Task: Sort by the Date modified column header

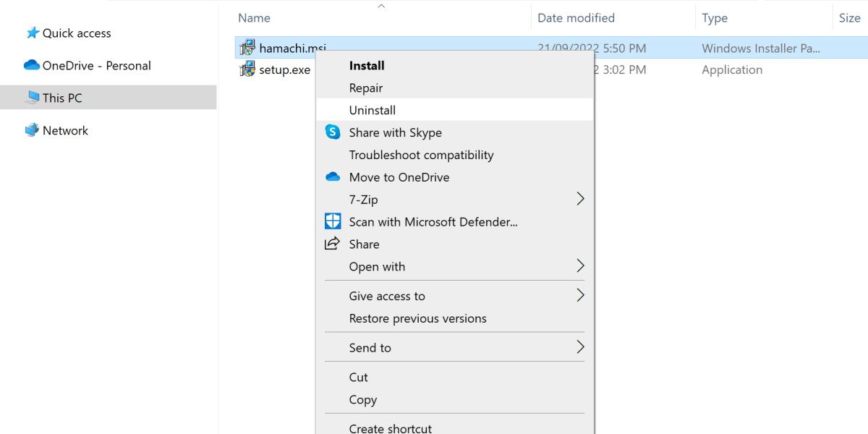Action: tap(576, 18)
